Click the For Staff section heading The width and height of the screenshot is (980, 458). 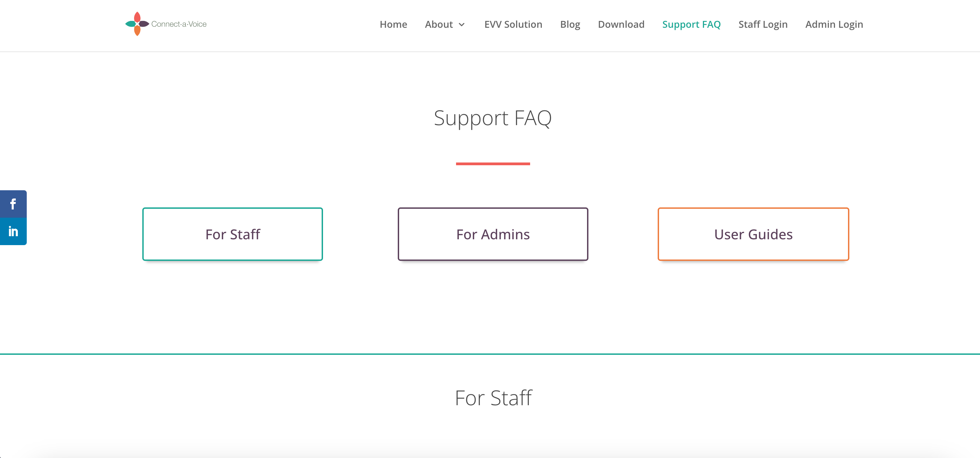click(x=493, y=398)
